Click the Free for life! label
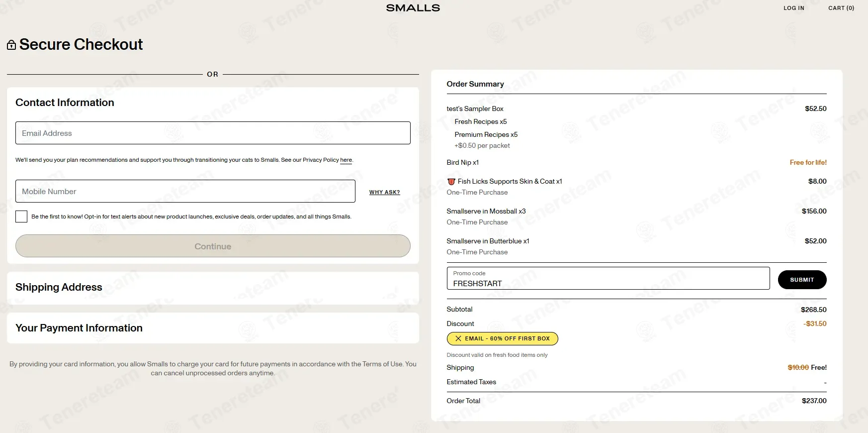This screenshot has width=868, height=433. tap(808, 162)
